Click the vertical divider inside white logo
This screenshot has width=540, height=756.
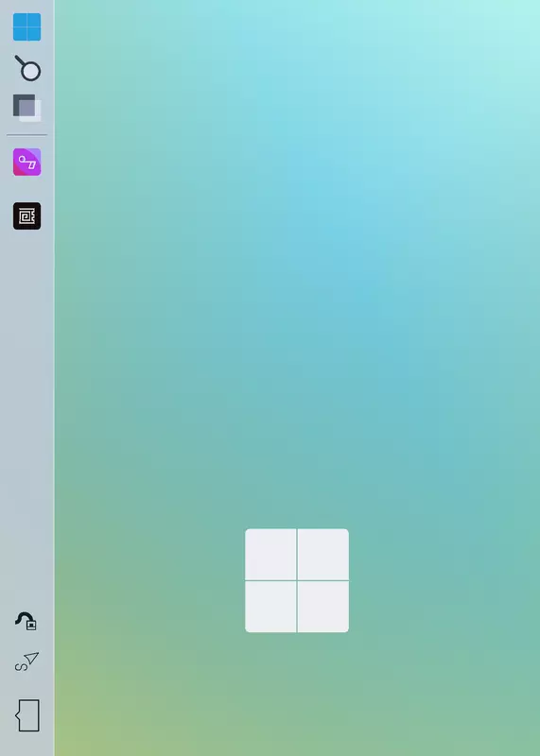coord(297,580)
